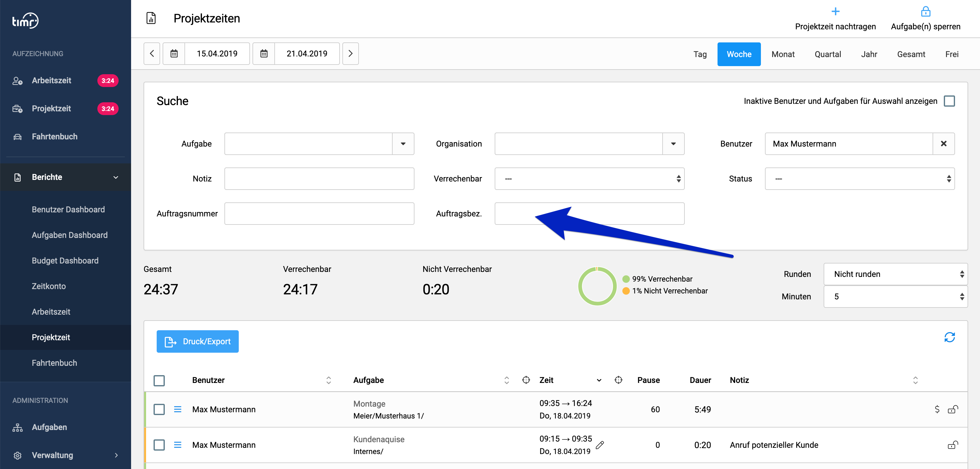
Task: Open Aufgaben under Administration
Action: click(x=49, y=427)
